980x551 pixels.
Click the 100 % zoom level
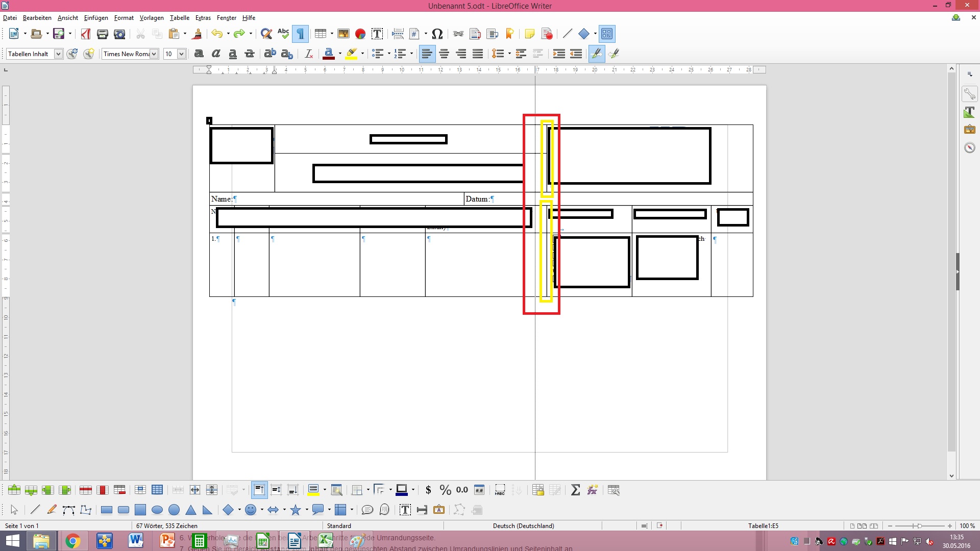[967, 525]
